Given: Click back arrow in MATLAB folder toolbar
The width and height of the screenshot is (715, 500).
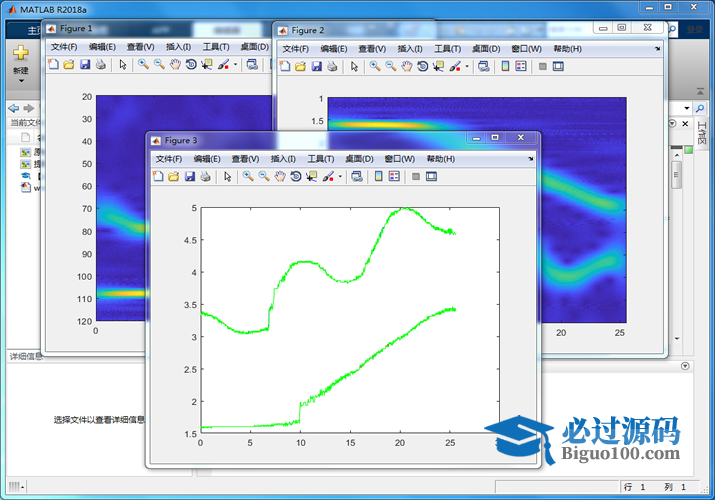Looking at the screenshot, I should click(12, 107).
